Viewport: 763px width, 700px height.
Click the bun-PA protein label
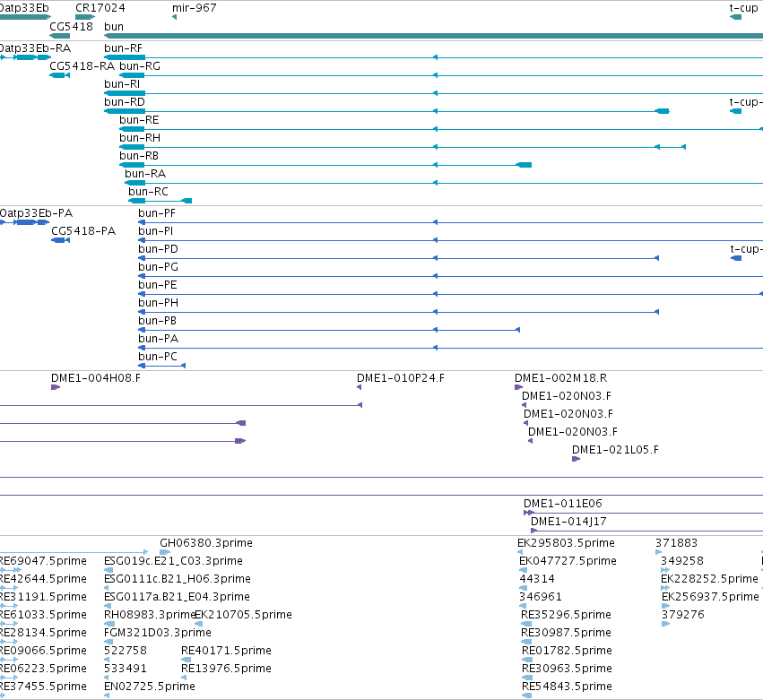158,339
